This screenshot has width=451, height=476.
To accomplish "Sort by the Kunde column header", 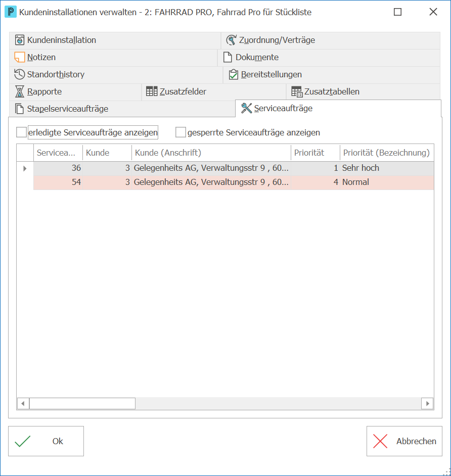I will [x=107, y=153].
